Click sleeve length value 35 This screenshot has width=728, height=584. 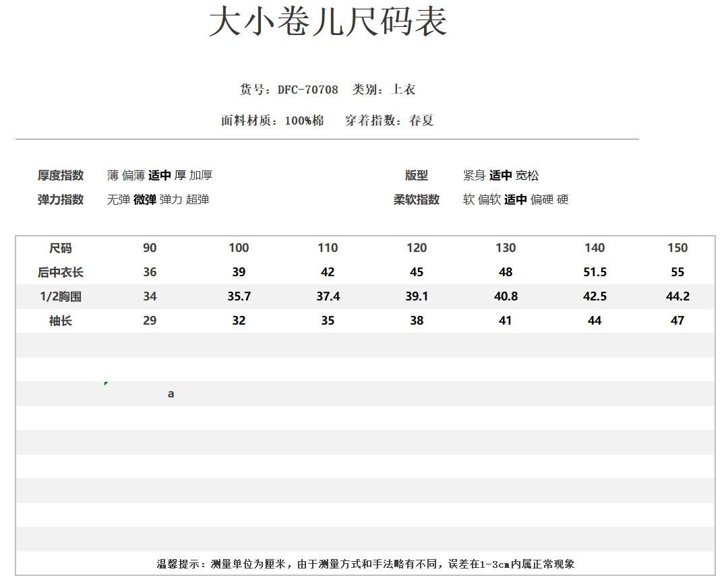(328, 320)
